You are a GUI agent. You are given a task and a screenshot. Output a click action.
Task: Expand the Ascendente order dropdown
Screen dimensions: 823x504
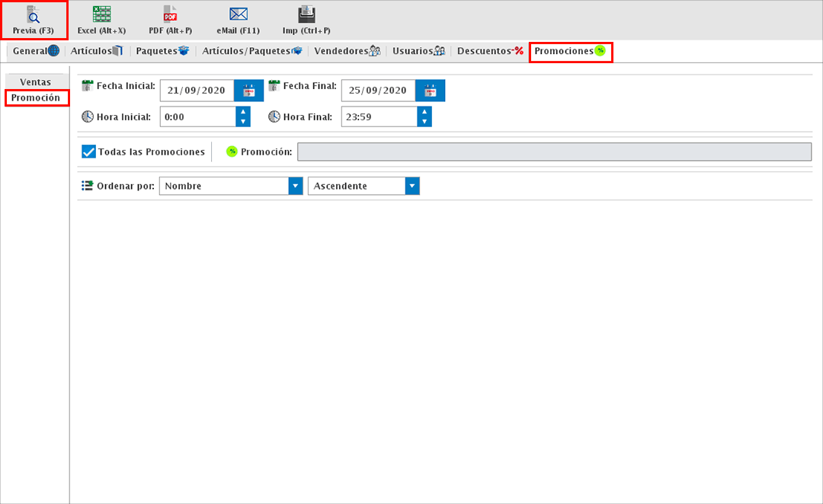coord(412,187)
